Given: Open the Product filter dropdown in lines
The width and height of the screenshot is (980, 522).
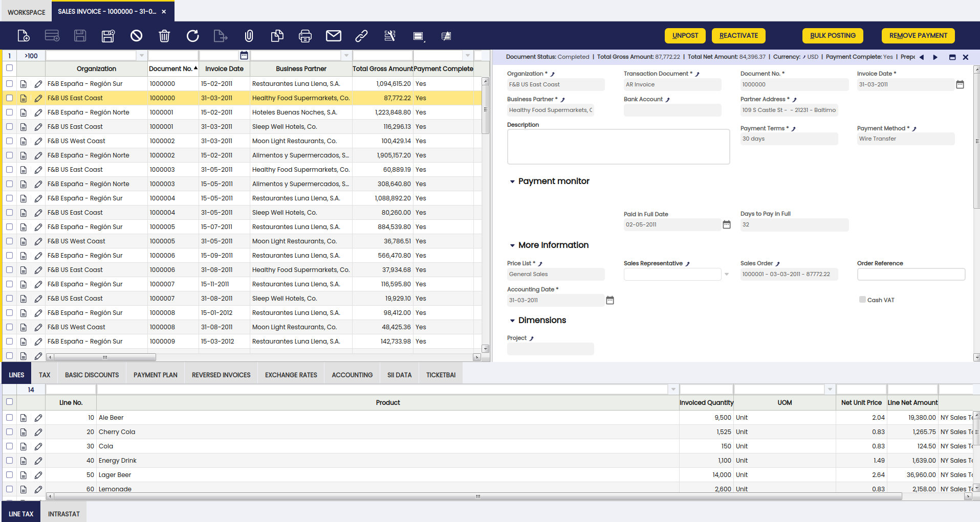Looking at the screenshot, I should point(673,390).
